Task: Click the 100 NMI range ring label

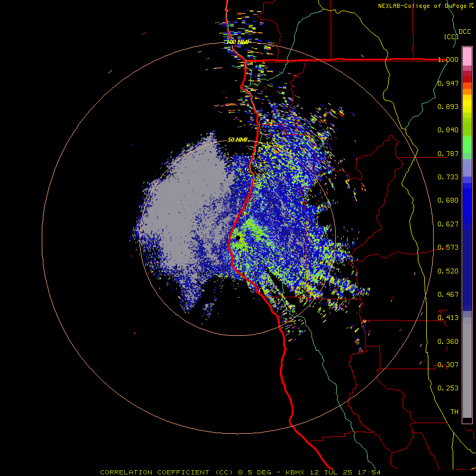Action: tap(237, 42)
